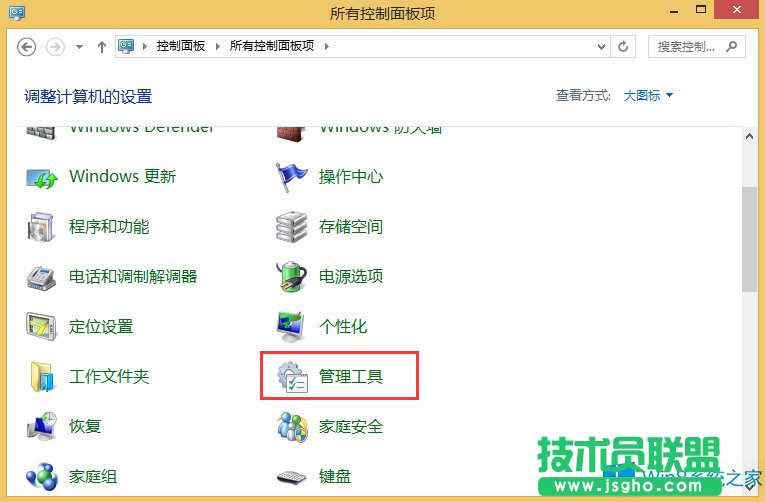Open the Windows 更新 icon
Viewport: 765px width, 502px height.
[42, 178]
